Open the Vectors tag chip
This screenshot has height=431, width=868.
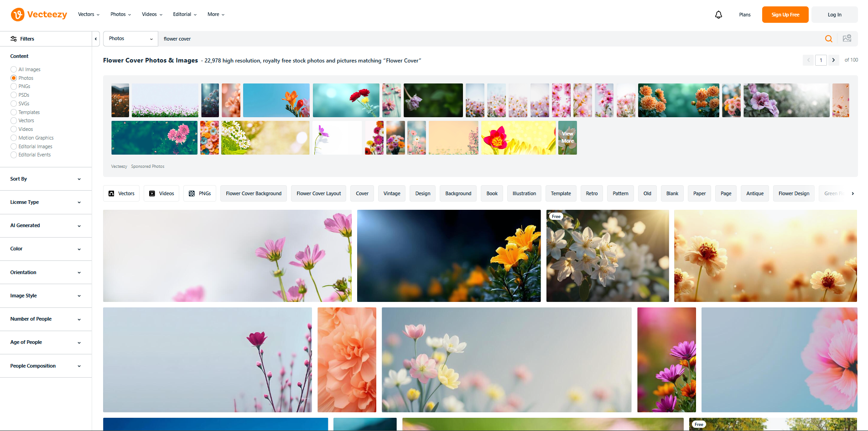[121, 193]
